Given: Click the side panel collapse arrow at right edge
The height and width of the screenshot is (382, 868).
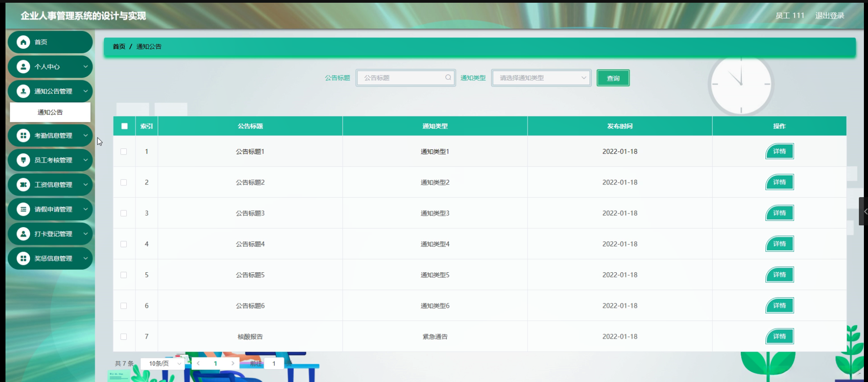Looking at the screenshot, I should coord(864,211).
